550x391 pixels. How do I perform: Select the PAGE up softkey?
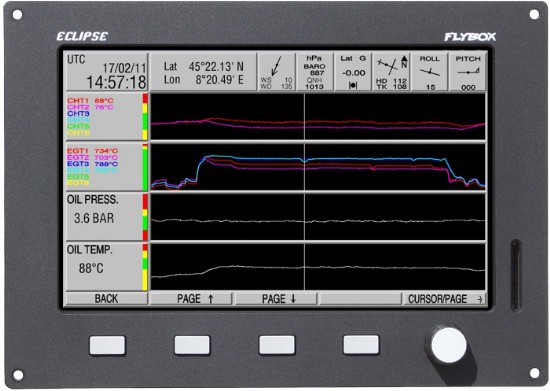click(x=192, y=299)
